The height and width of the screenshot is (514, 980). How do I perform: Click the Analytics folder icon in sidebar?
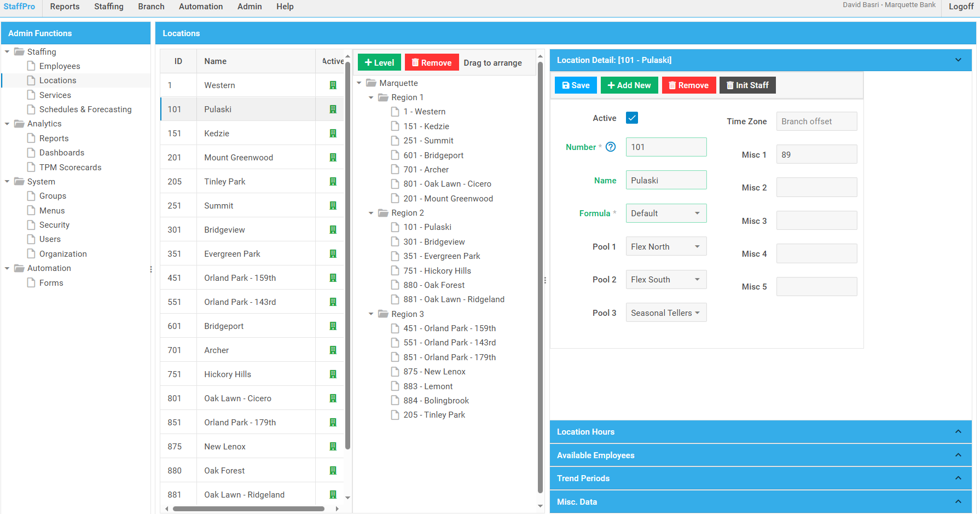click(x=19, y=124)
